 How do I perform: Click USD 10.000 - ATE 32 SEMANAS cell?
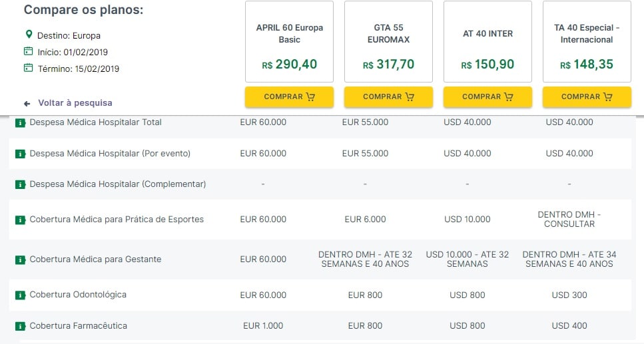(x=468, y=259)
